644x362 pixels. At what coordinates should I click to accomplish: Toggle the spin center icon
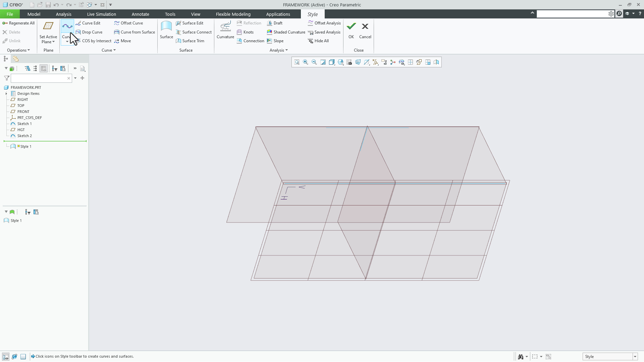393,62
